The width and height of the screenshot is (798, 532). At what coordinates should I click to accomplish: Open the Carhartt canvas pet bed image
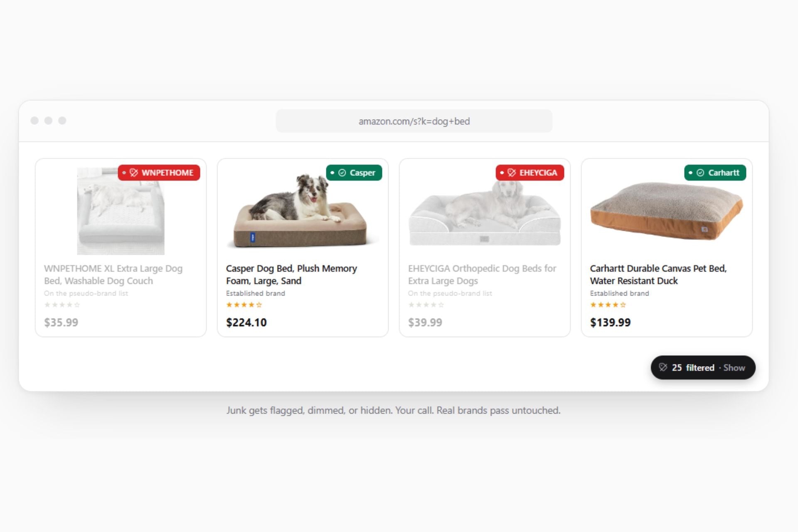point(667,211)
